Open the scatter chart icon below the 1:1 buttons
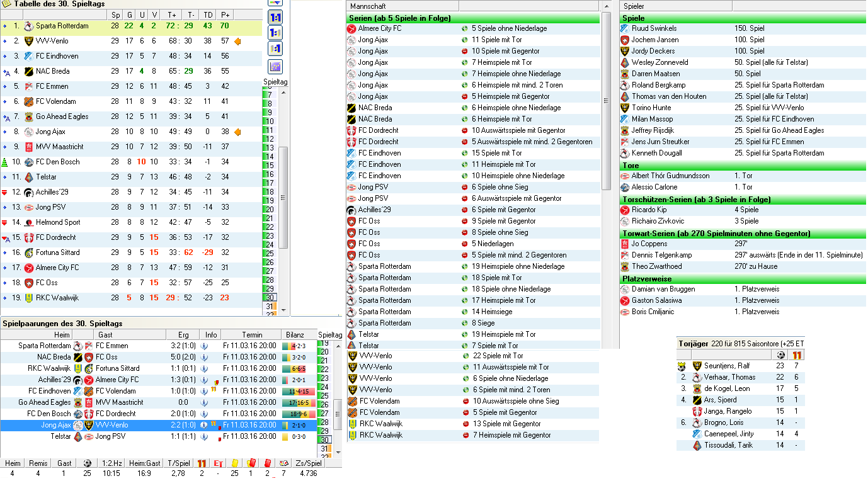Image resolution: width=868 pixels, height=481 pixels. click(275, 66)
